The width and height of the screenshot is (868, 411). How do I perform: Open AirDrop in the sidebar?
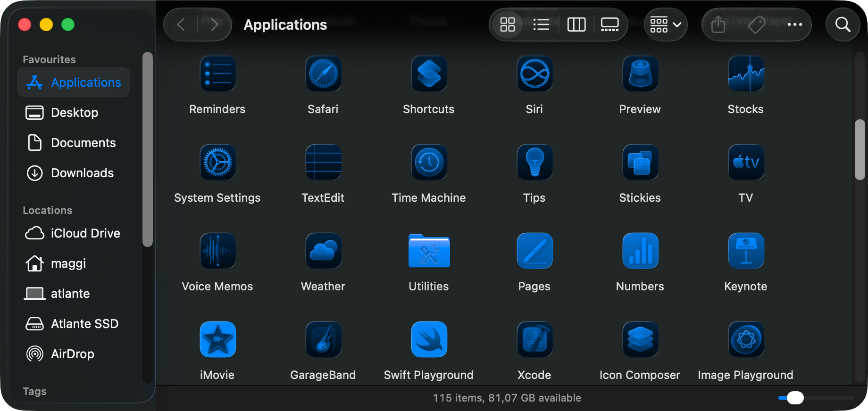[74, 354]
